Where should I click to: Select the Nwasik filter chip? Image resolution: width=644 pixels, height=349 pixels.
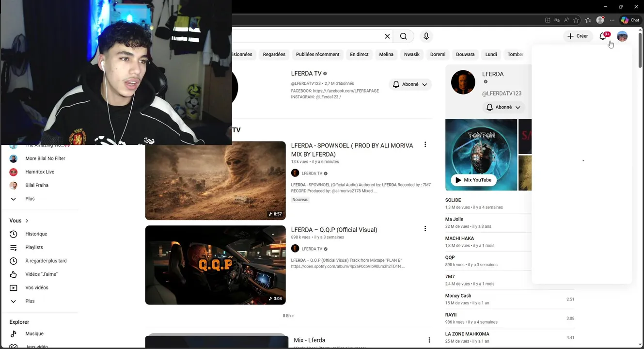(x=412, y=54)
